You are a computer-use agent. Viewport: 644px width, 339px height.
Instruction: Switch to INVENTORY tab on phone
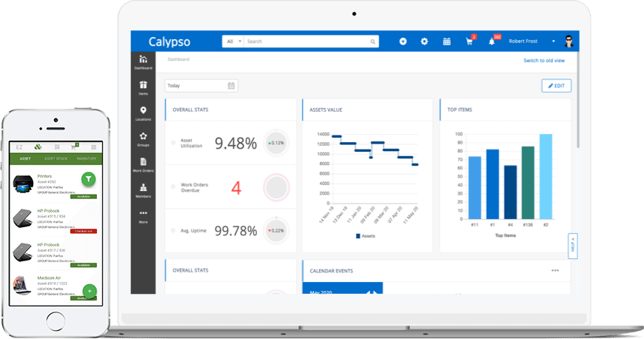(x=87, y=158)
